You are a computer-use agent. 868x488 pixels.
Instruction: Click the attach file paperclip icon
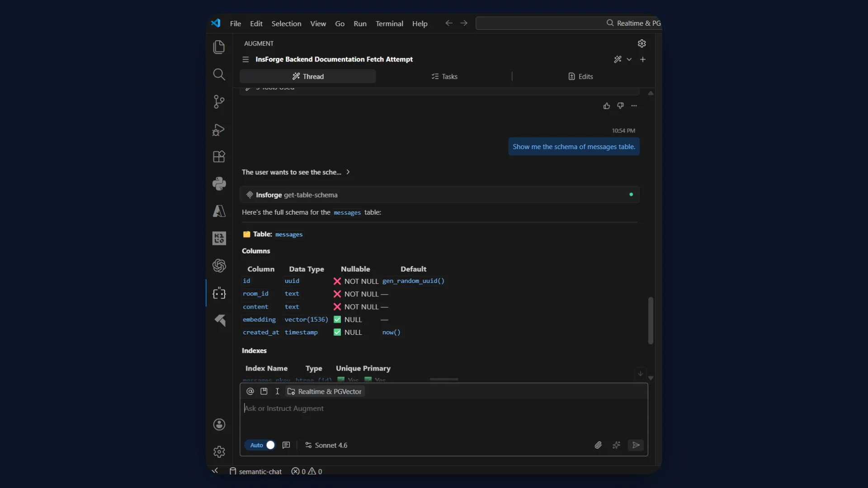[598, 445]
